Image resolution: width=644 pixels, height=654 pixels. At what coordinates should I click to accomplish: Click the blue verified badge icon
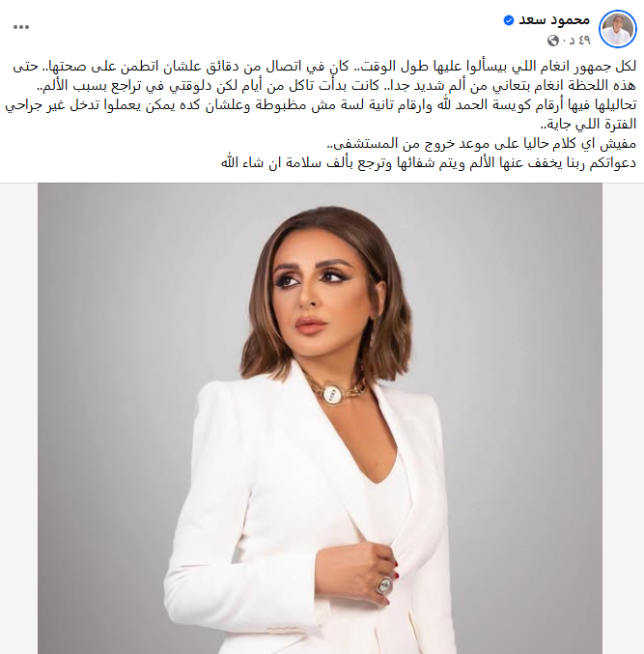point(509,20)
